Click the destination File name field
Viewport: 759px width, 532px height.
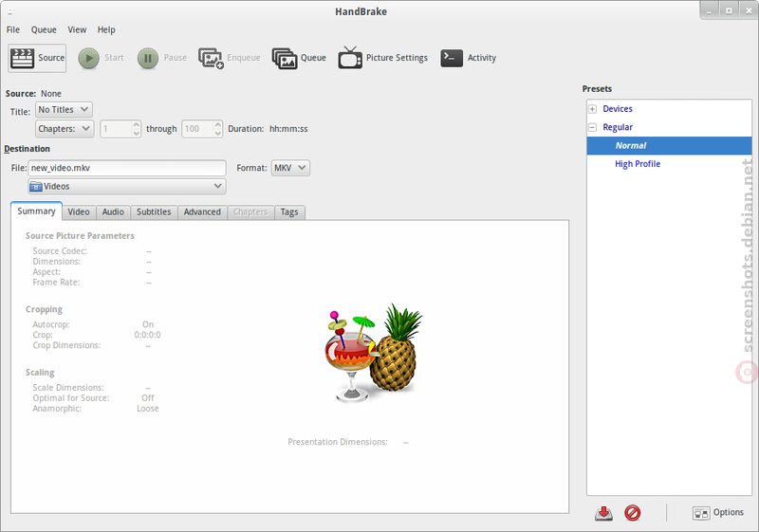coord(127,168)
